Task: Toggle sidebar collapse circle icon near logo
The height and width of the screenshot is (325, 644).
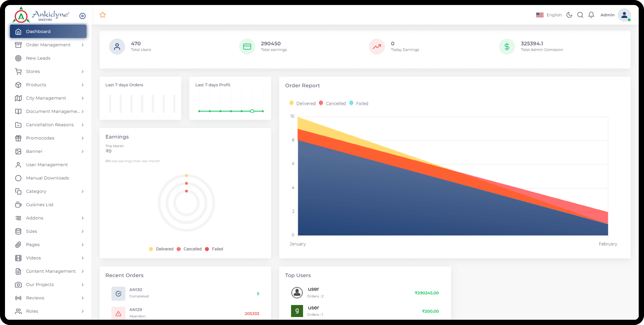Action: click(x=82, y=16)
